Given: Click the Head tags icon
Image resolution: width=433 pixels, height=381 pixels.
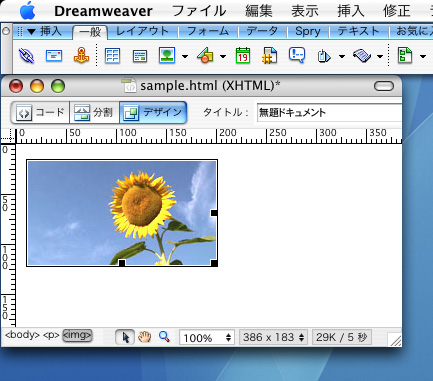Looking at the screenshot, I should (x=324, y=56).
